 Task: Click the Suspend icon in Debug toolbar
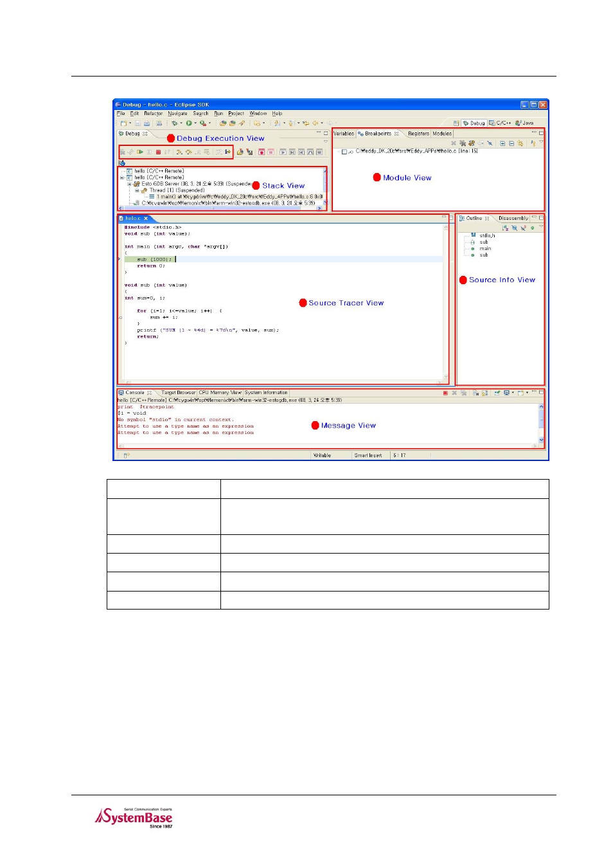(x=149, y=152)
